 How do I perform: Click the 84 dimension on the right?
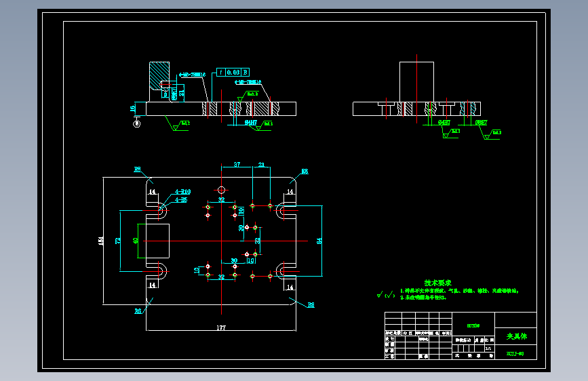pyautogui.click(x=319, y=241)
